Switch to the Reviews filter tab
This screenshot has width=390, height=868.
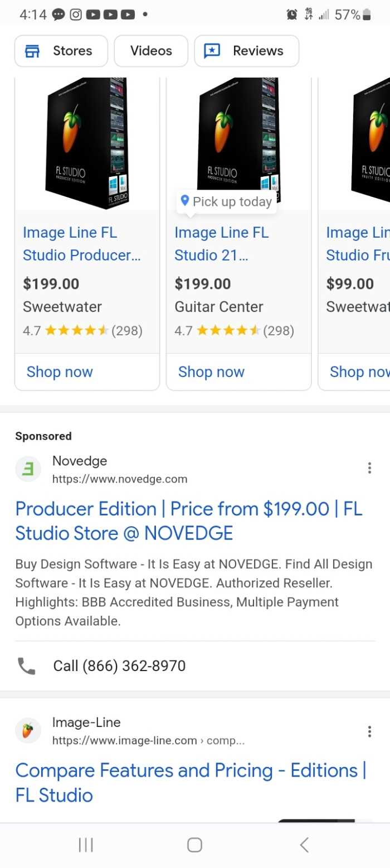[246, 50]
